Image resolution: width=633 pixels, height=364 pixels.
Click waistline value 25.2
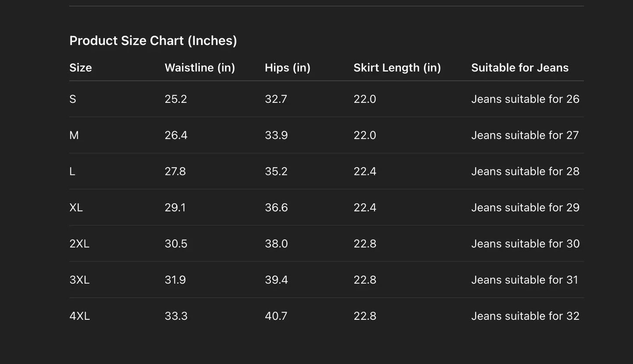pyautogui.click(x=176, y=99)
